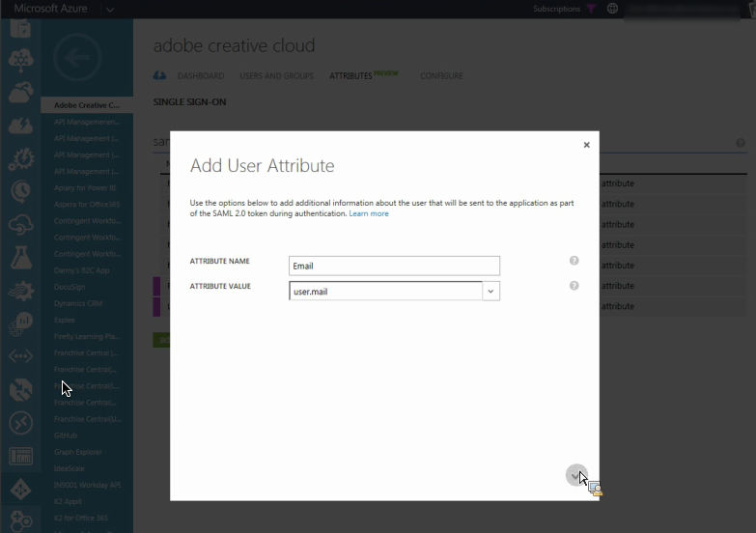Click the cloud quick-start icon beside Dashboard
Screen dimensions: 756x533
pyautogui.click(x=159, y=75)
